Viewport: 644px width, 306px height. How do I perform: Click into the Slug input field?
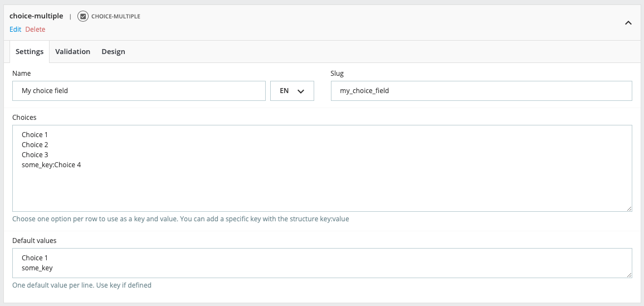click(481, 91)
